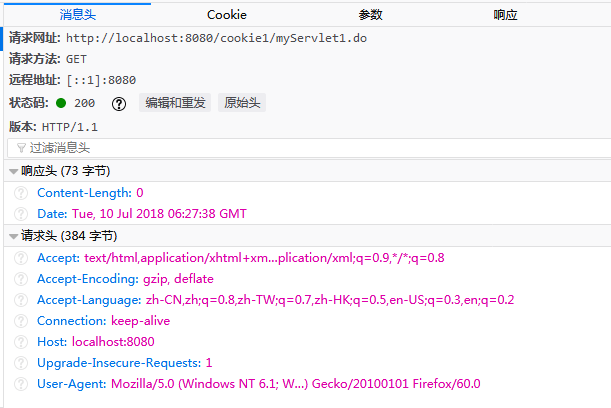Switch to the Cookie tab
The image size is (611, 408).
click(226, 14)
